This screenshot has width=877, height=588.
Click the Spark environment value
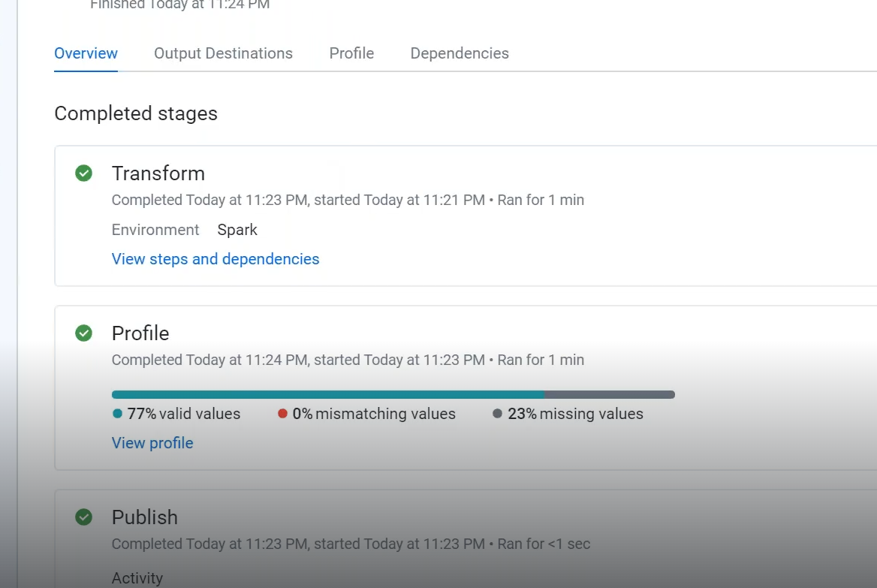[237, 230]
